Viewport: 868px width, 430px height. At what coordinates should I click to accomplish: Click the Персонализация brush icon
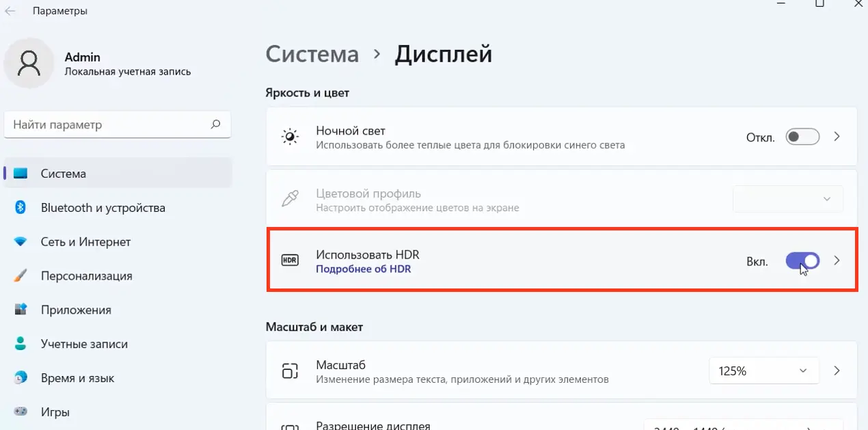click(x=21, y=276)
